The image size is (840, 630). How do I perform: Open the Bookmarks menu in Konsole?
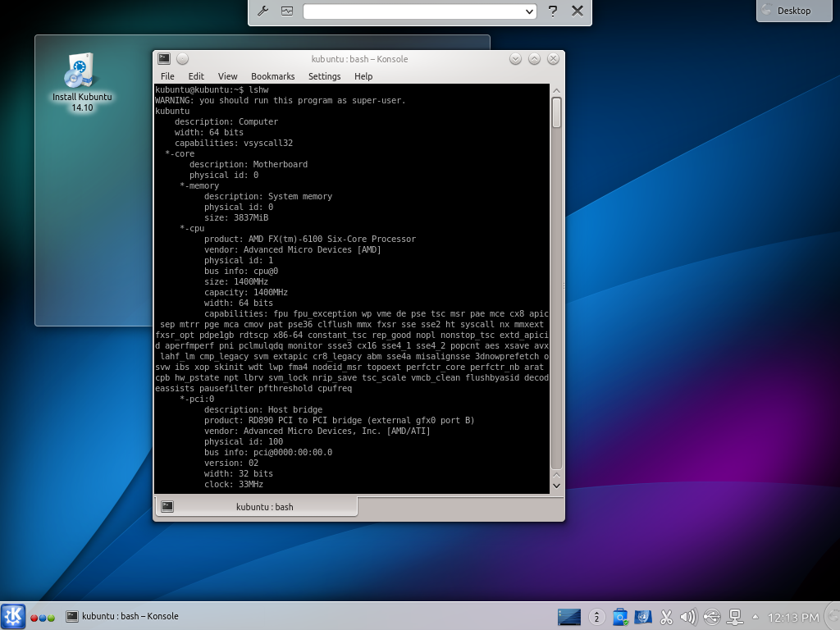[x=272, y=76]
